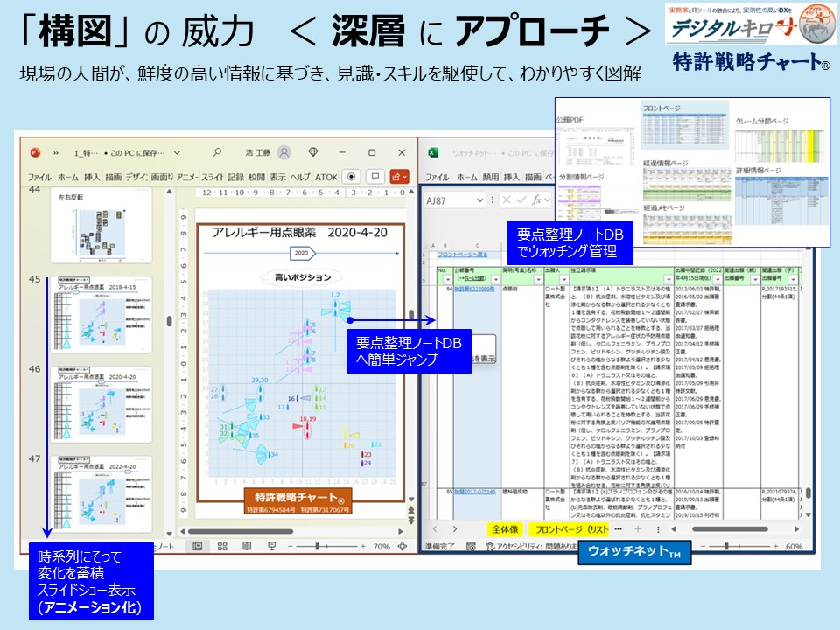Viewport: 840px width, 630px height.
Task: Start slideshow from status bar icon
Action: pos(271,546)
